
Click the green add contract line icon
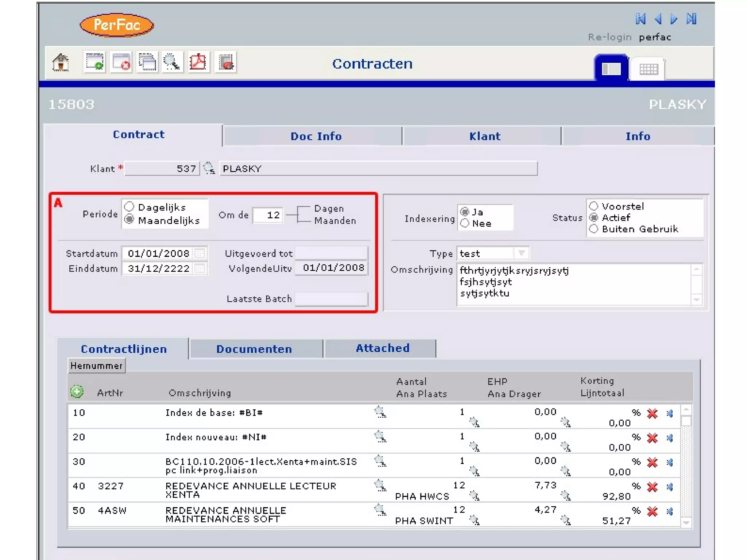(77, 392)
